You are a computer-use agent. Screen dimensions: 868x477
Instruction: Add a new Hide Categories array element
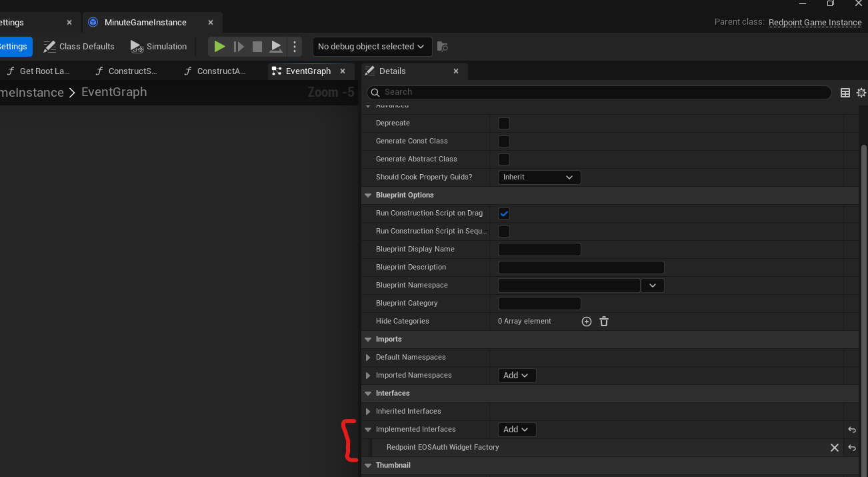point(586,321)
